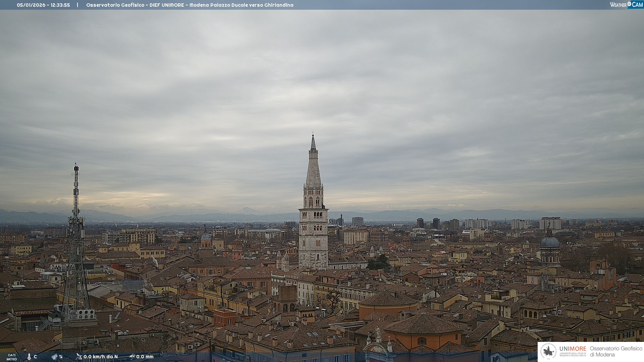Screen dimensions: 644x362
Task: Open the DATI METEO label
Action: click(12, 357)
